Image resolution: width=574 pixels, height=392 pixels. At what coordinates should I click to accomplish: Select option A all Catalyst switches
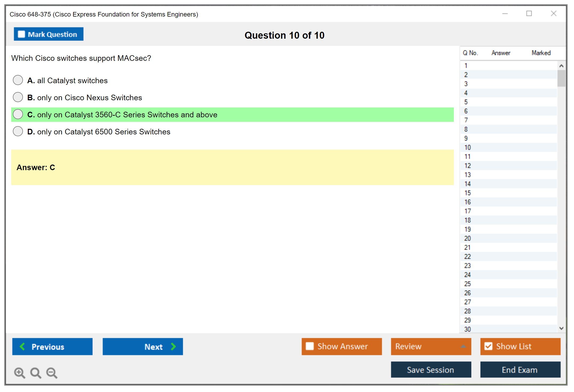point(18,80)
